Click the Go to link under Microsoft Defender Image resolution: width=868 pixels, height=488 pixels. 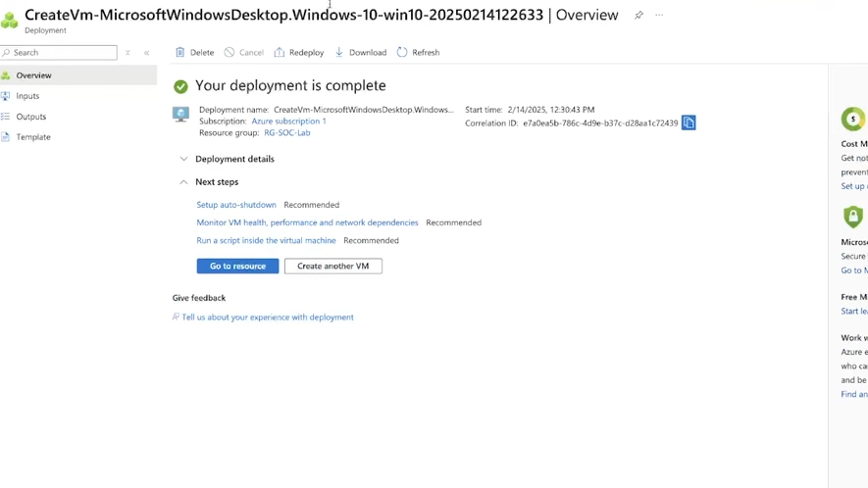(853, 270)
